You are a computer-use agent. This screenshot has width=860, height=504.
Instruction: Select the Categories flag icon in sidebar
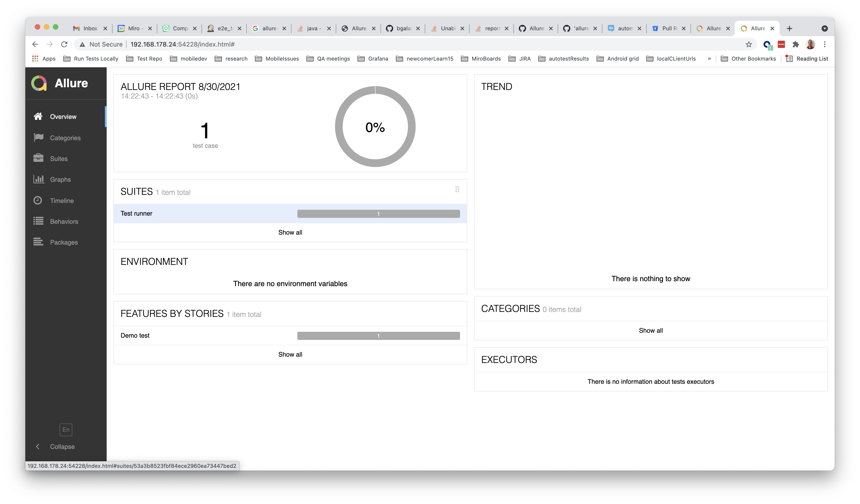tap(39, 137)
